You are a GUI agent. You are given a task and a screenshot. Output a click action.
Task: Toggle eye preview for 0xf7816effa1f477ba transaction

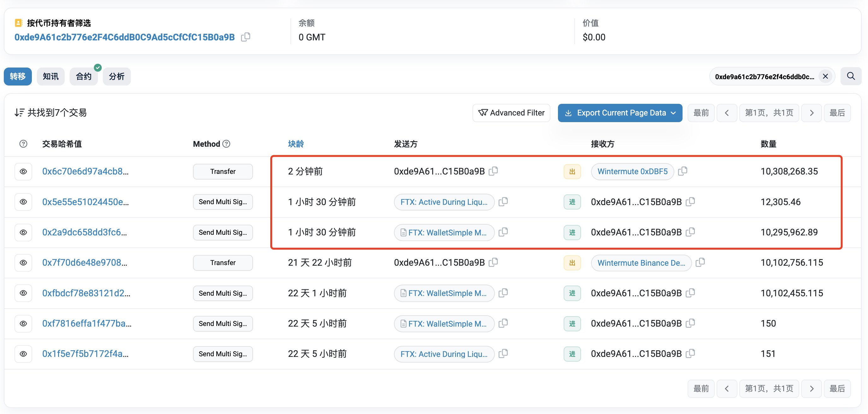click(23, 323)
